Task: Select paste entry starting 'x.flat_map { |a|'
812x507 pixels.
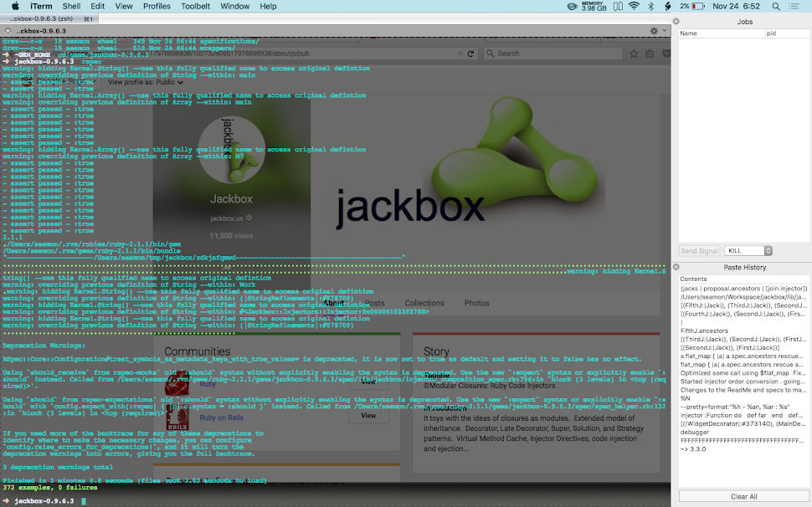Action: pos(743,356)
